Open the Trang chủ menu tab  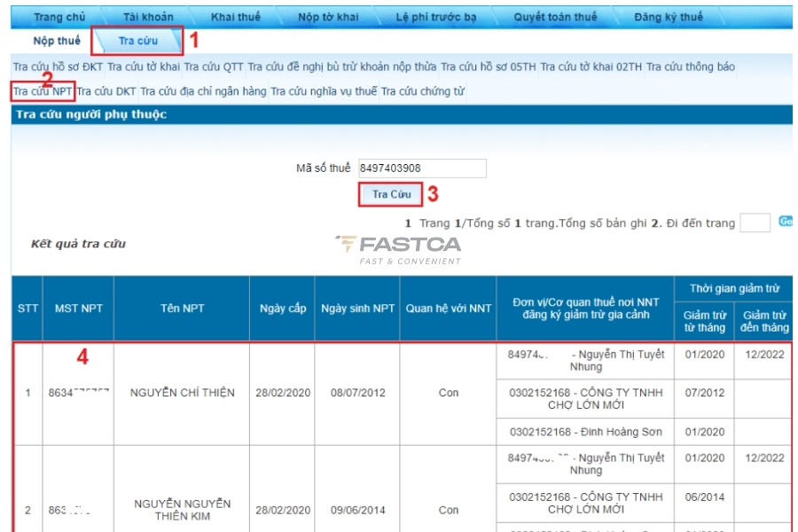(59, 17)
